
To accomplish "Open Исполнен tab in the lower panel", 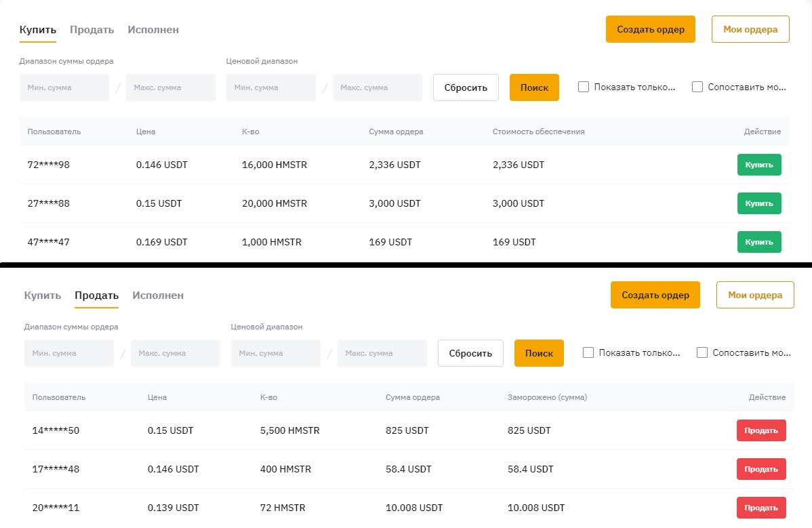I will click(158, 296).
